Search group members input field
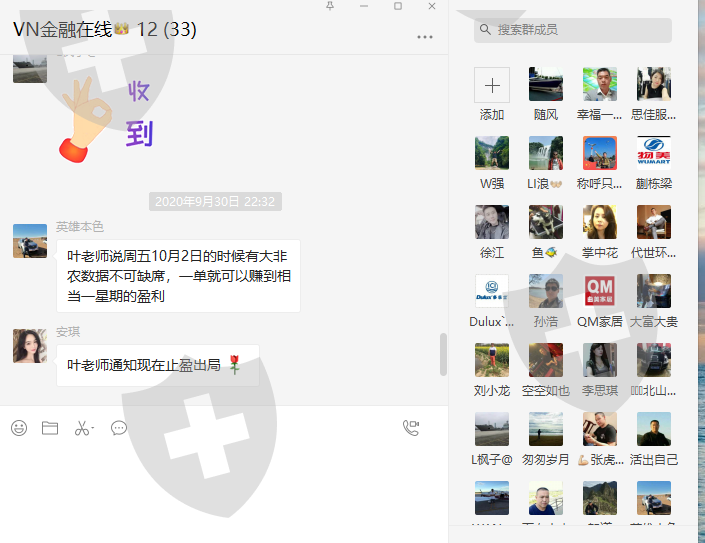This screenshot has height=543, width=705. point(573,30)
